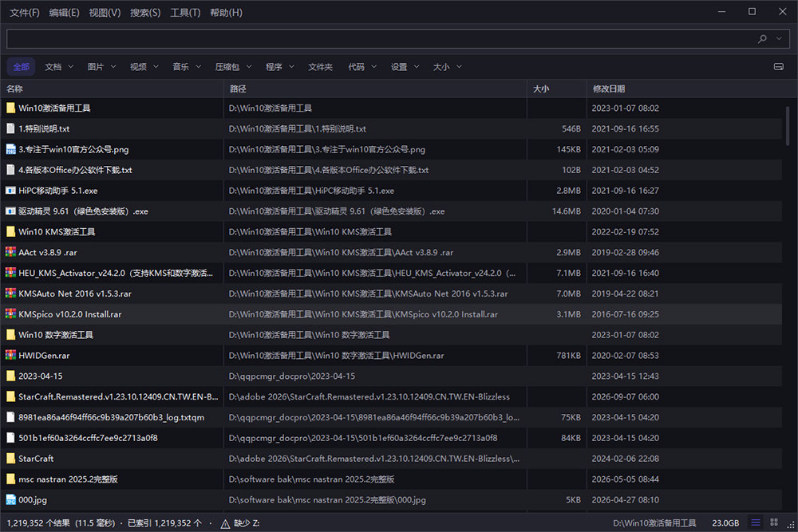Click the AAct v3.8.9 .rar archive icon

tap(10, 252)
